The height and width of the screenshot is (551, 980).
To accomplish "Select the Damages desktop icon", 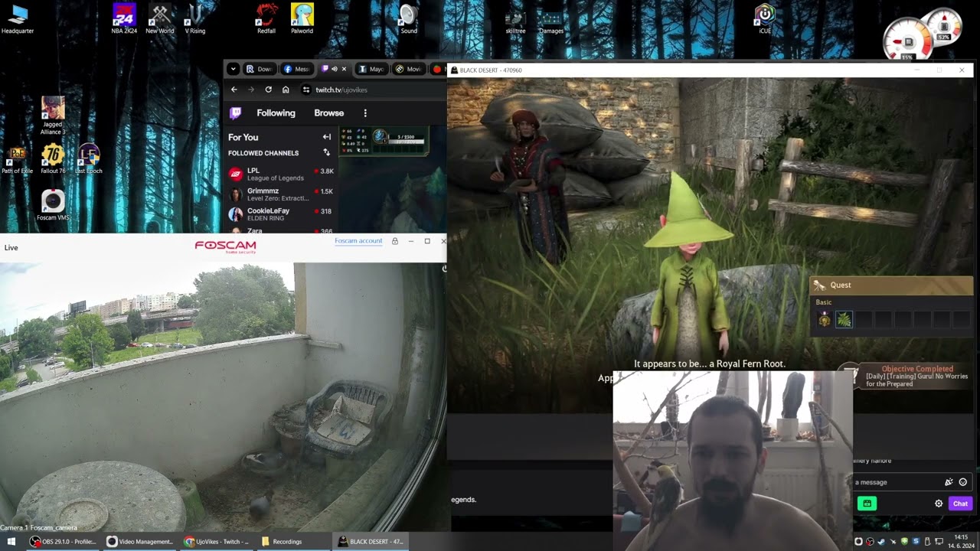I will tap(551, 21).
